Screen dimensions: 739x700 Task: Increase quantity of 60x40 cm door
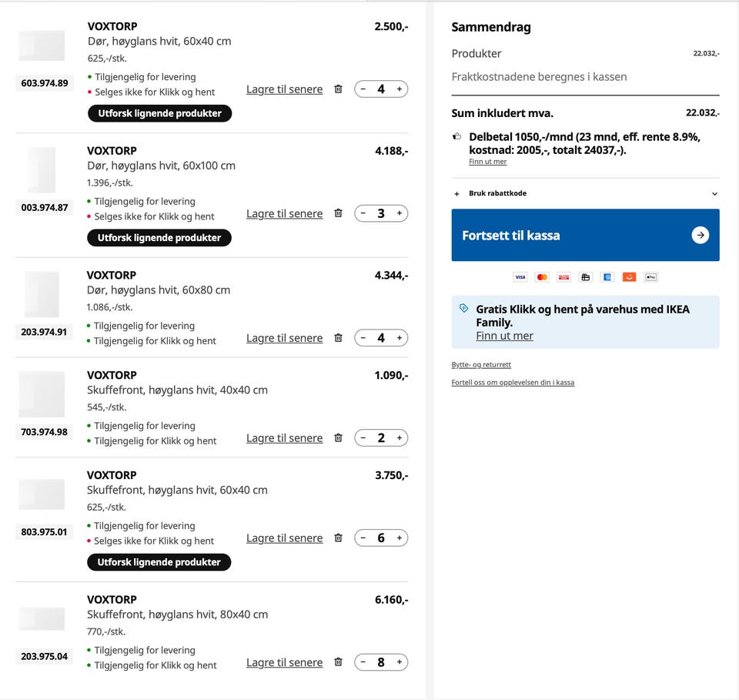(x=399, y=89)
